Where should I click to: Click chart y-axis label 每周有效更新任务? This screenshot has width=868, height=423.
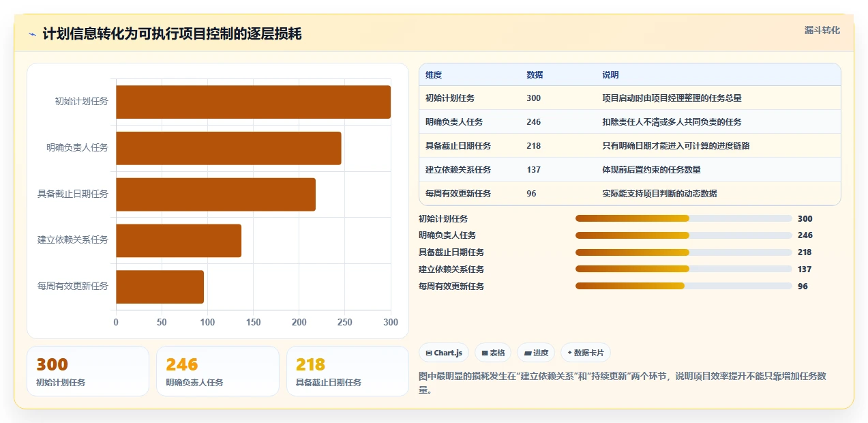[73, 287]
